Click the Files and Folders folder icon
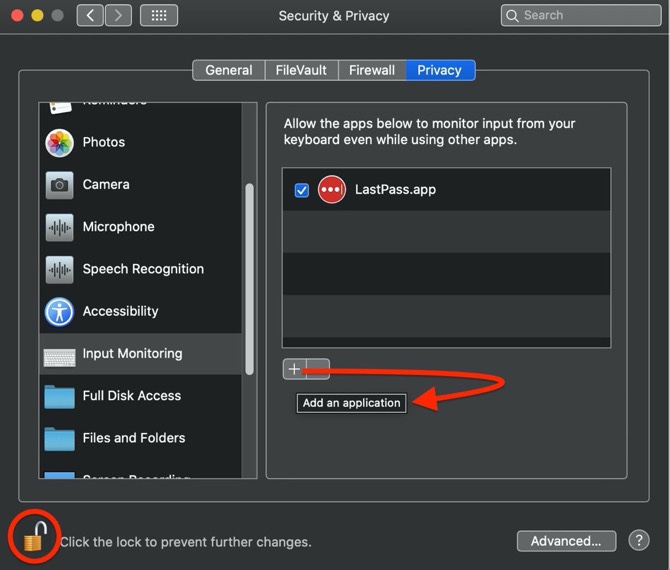This screenshot has width=670, height=570. [59, 439]
